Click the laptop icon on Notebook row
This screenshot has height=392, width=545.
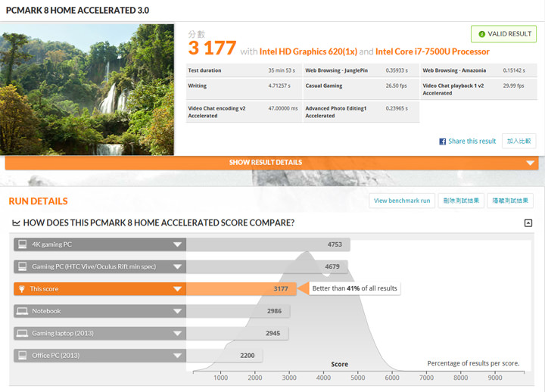(x=22, y=311)
